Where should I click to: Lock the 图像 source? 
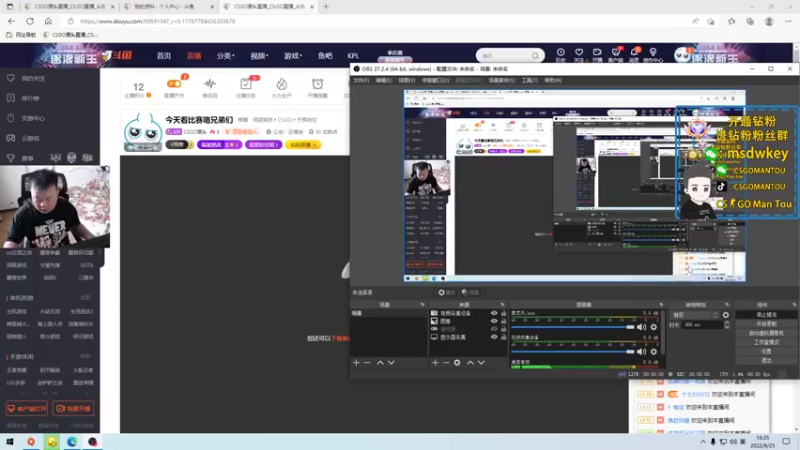(x=504, y=321)
